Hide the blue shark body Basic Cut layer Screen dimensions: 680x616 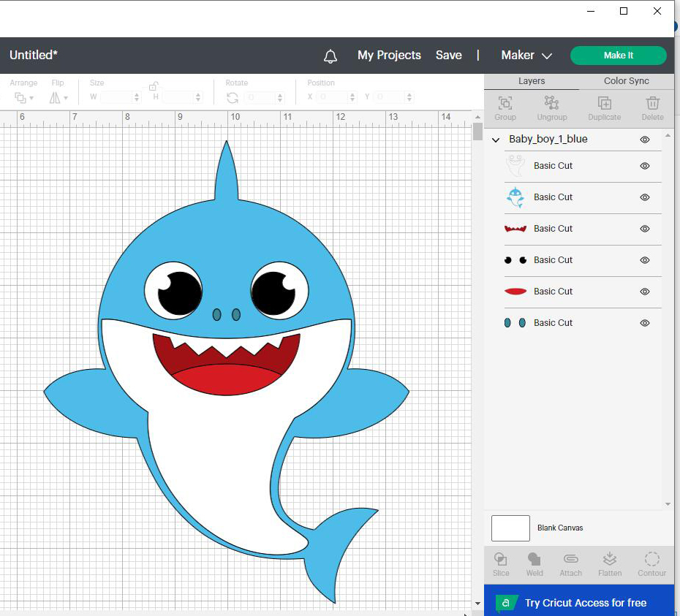click(x=645, y=197)
